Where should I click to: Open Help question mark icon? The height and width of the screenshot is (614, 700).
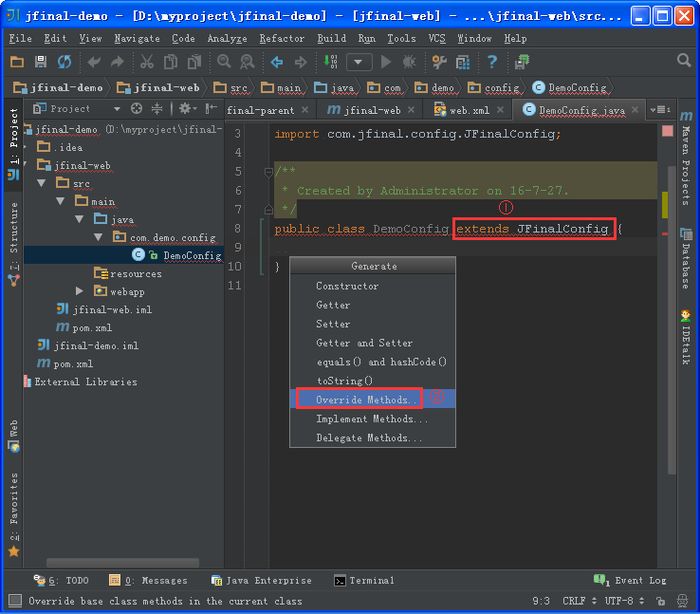492,62
